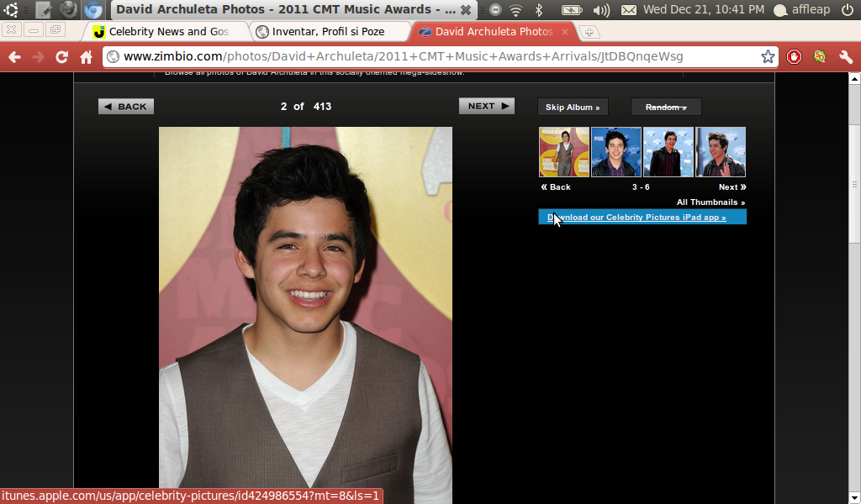This screenshot has height=504, width=861.
Task: Click the « Back thumbnails link
Action: (x=556, y=187)
